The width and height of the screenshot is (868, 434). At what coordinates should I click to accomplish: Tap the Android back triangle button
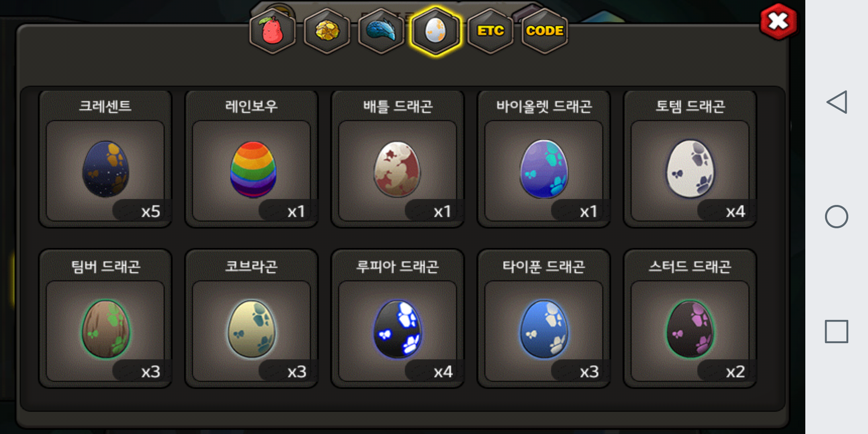837,102
